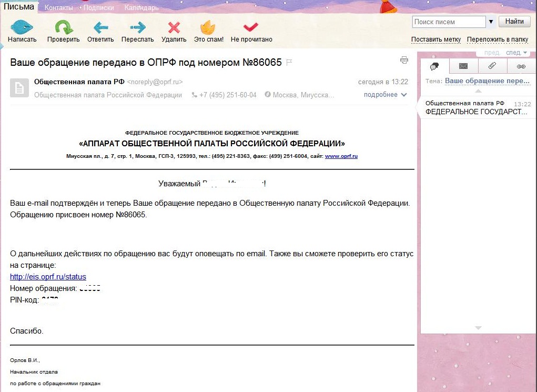Screen dimensions: 537x392
Task: Delete the email with Удалить icon
Action: (x=174, y=27)
